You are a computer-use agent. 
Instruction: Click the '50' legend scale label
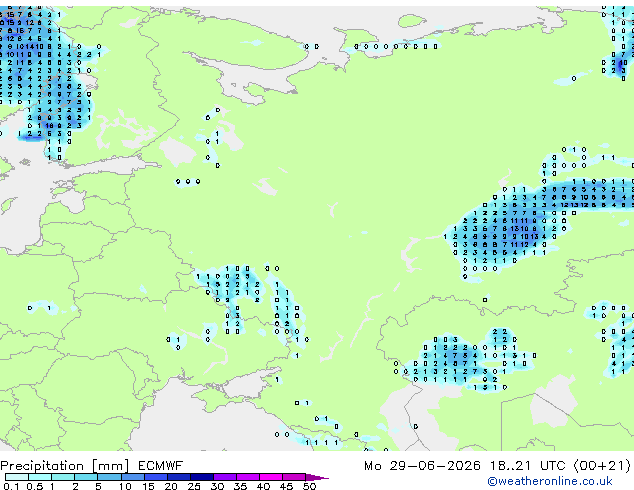pyautogui.click(x=309, y=486)
